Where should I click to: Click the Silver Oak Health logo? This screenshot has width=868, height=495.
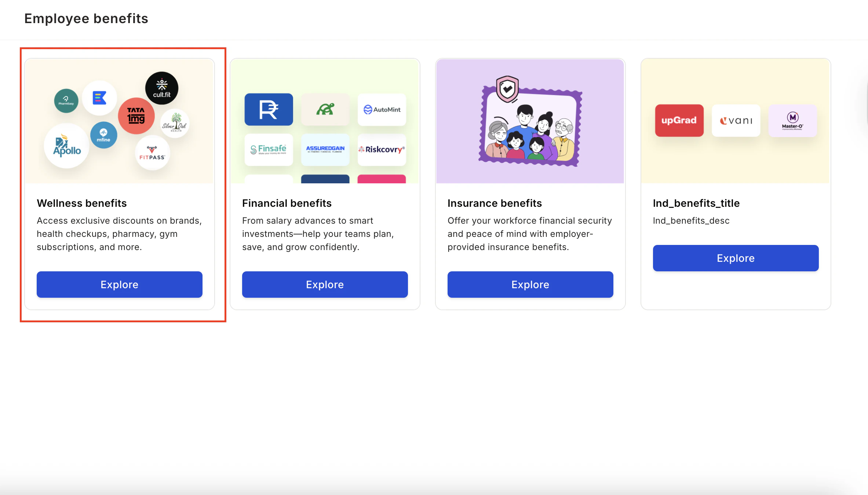tap(175, 124)
